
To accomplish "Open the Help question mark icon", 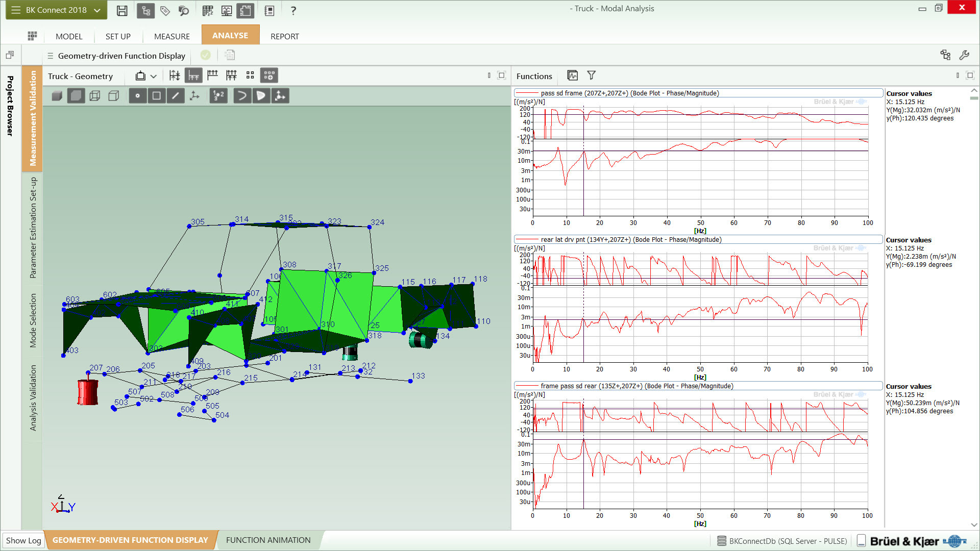I will pos(293,11).
